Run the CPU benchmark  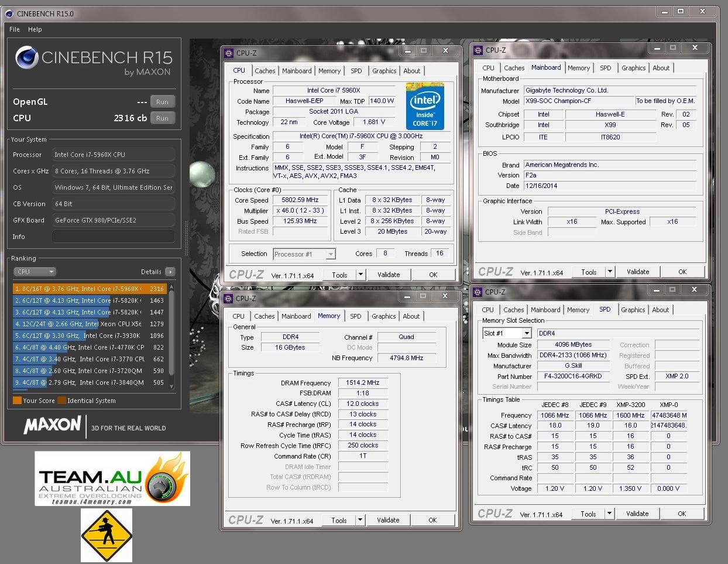coord(162,118)
